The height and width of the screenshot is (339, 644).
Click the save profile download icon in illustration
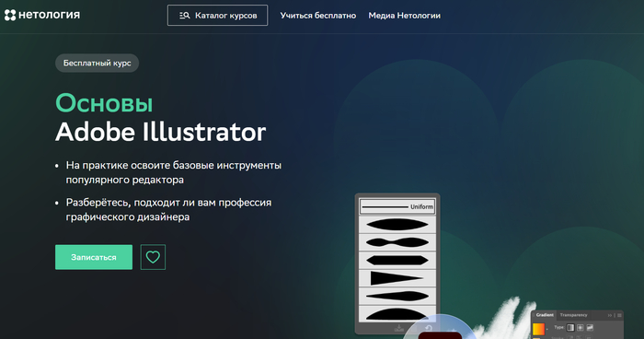tap(399, 328)
